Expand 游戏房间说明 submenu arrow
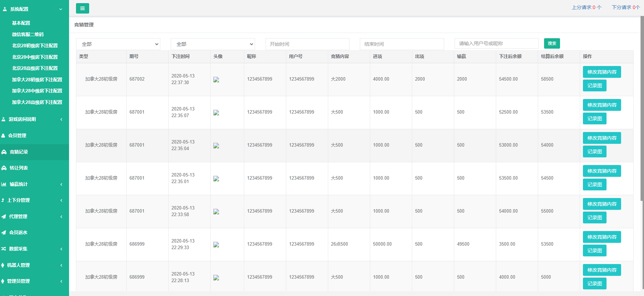The width and height of the screenshot is (644, 296). tap(61, 119)
